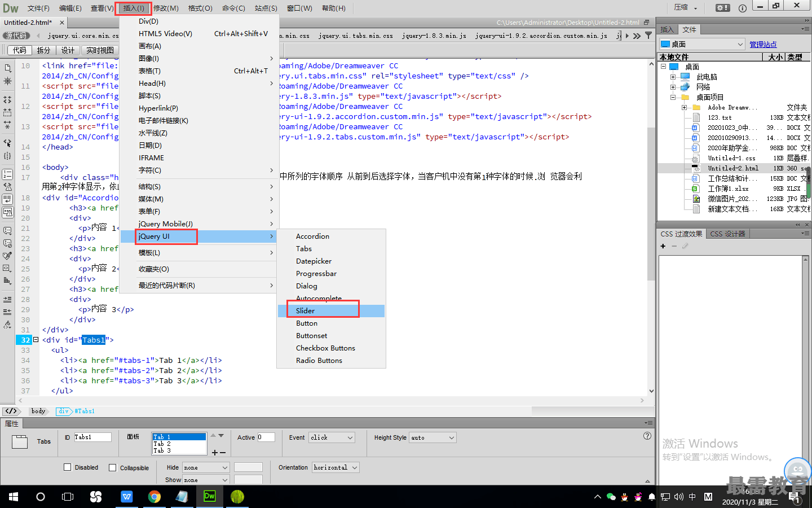Click the add panel plus button in Tabs properties
Screen dimensions: 812x508
[215, 453]
